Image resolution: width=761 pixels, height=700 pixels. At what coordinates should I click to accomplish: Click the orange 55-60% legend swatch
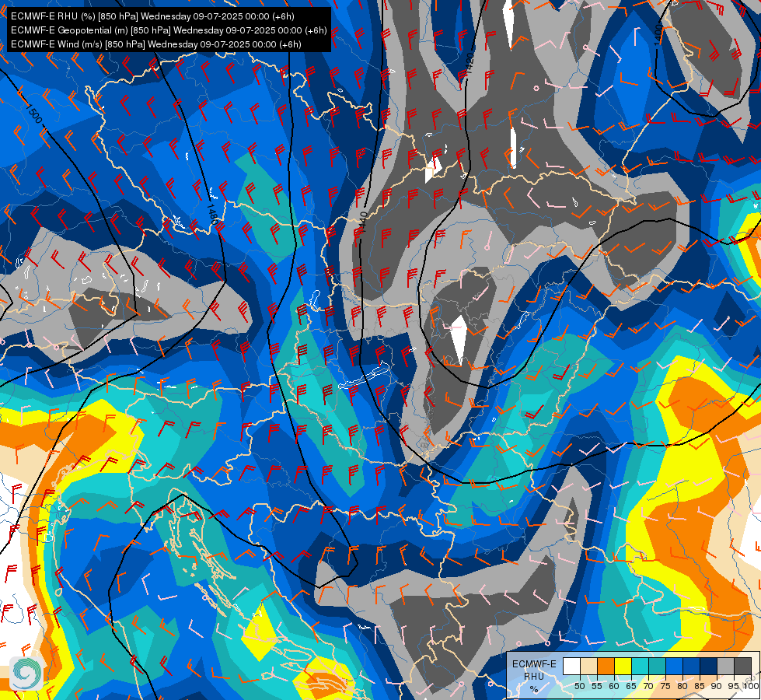click(x=606, y=666)
